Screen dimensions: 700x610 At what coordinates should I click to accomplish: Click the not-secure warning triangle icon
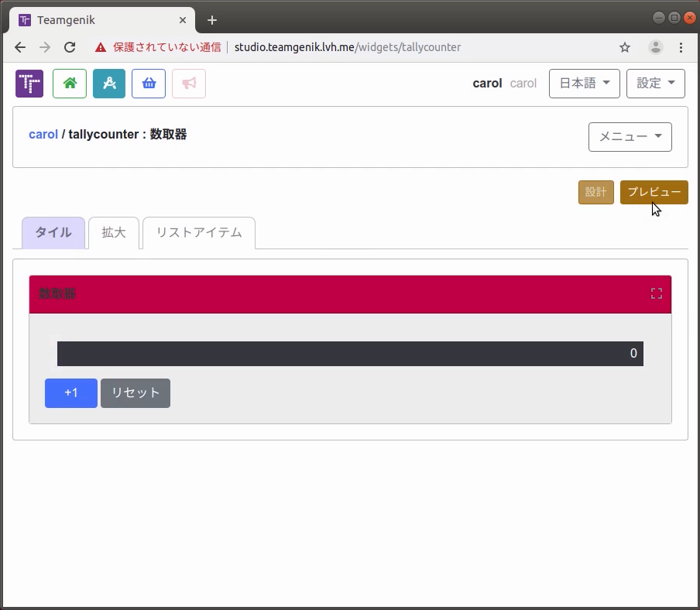[101, 47]
